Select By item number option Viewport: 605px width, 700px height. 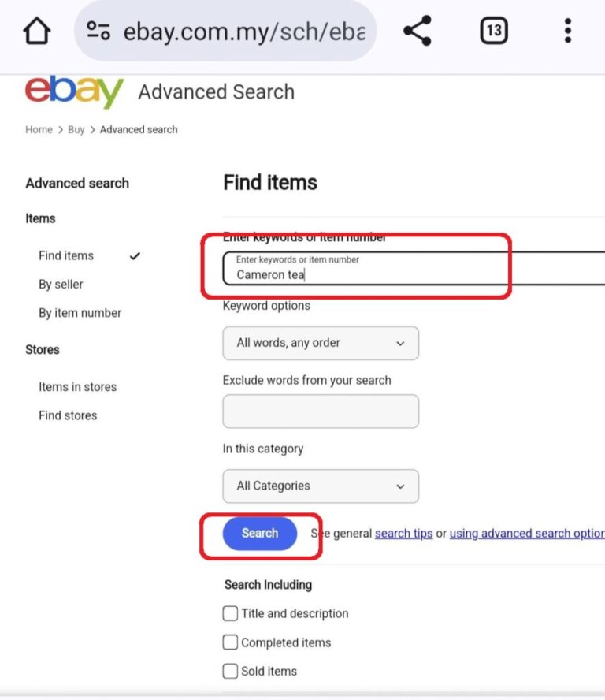coord(80,313)
